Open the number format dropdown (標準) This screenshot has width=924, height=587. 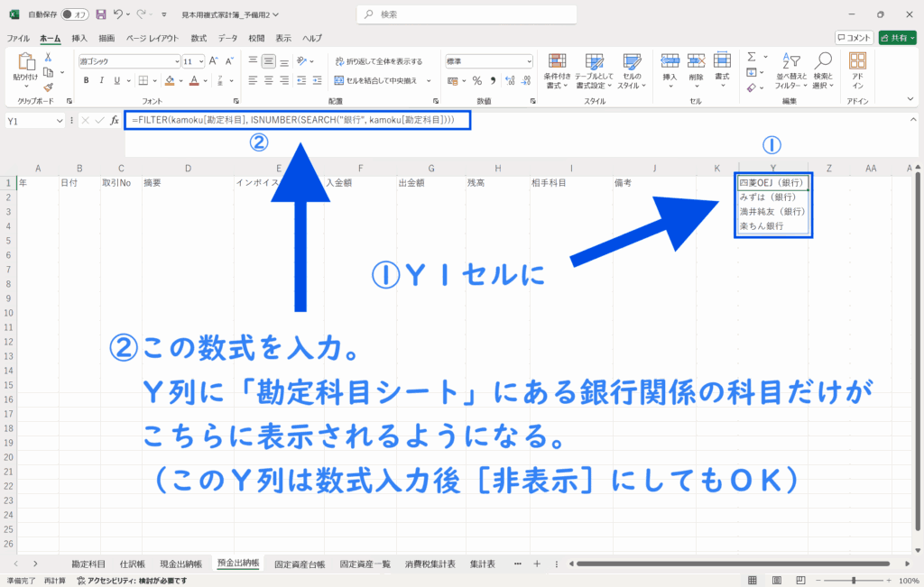(x=529, y=61)
